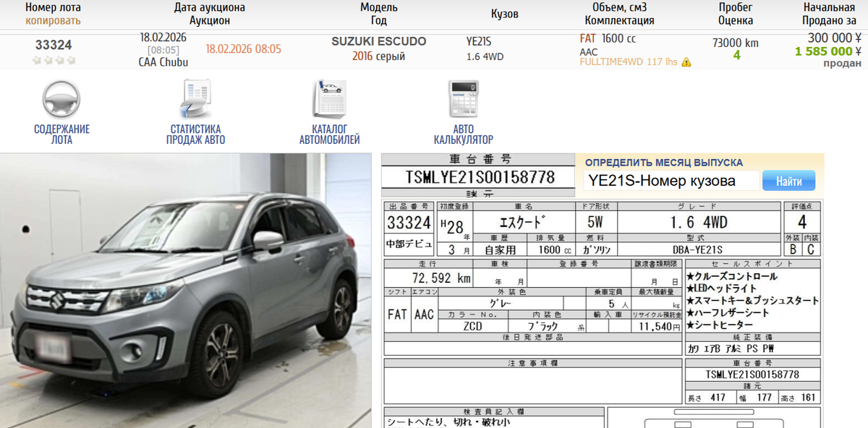Click the orange date '18.02.2026 08:05'
The width and height of the screenshot is (868, 428).
pos(244,49)
